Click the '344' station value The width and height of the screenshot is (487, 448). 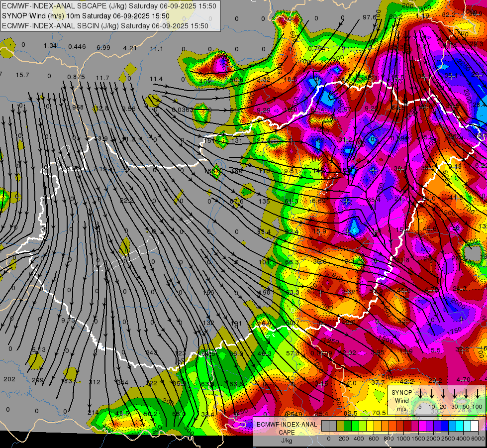point(122,382)
